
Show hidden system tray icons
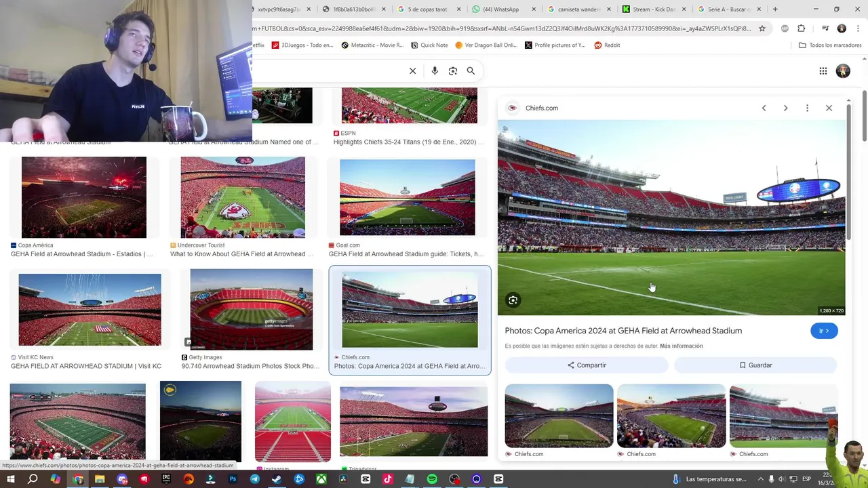pyautogui.click(x=760, y=479)
